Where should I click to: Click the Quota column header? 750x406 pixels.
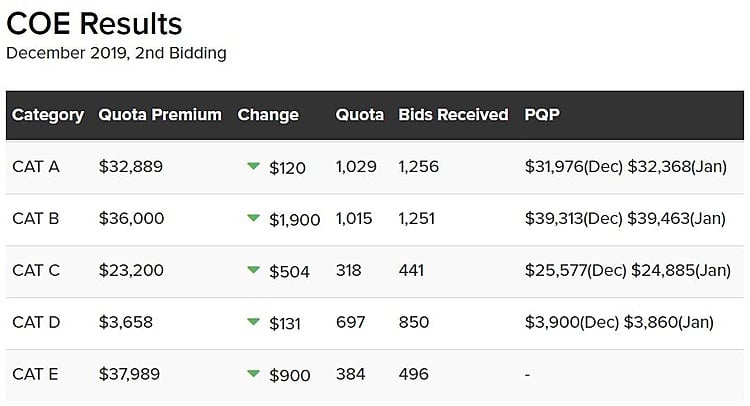point(360,115)
